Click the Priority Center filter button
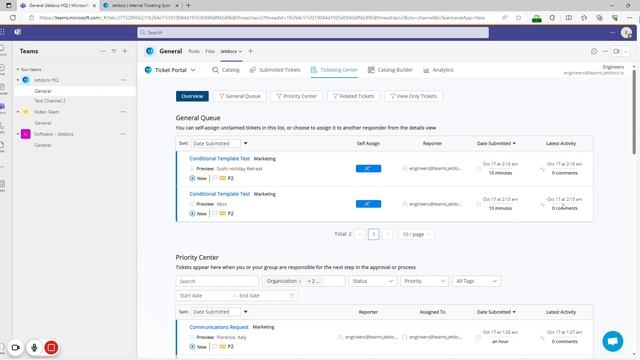Viewport: 640px width, 360px height. (296, 96)
